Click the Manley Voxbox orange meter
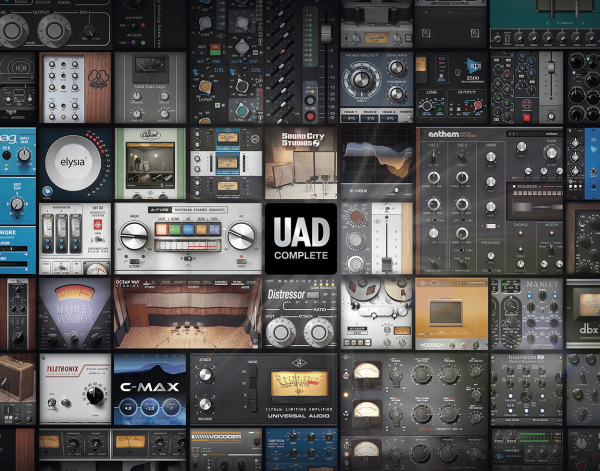The height and width of the screenshot is (471, 600). coord(75,293)
